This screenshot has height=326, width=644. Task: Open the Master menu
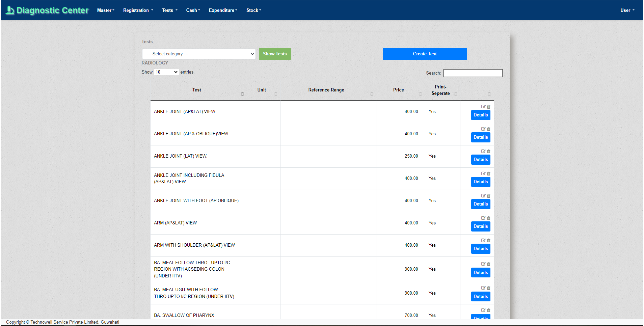106,10
